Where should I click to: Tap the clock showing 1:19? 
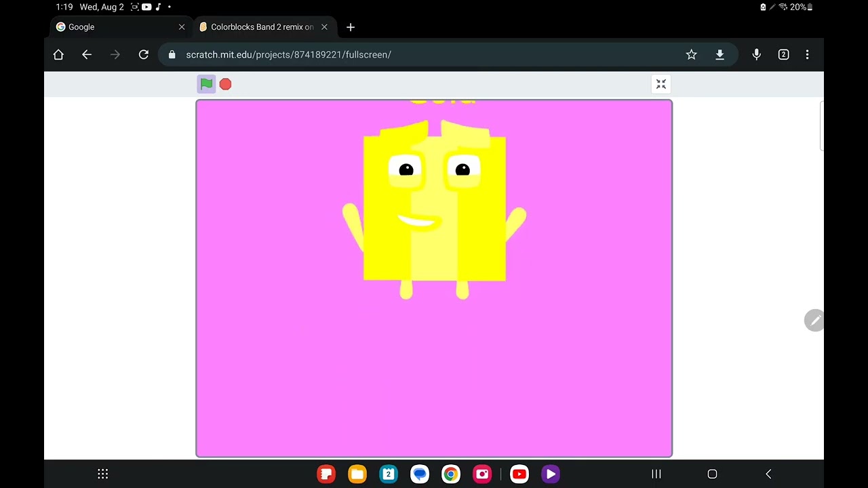tap(64, 7)
